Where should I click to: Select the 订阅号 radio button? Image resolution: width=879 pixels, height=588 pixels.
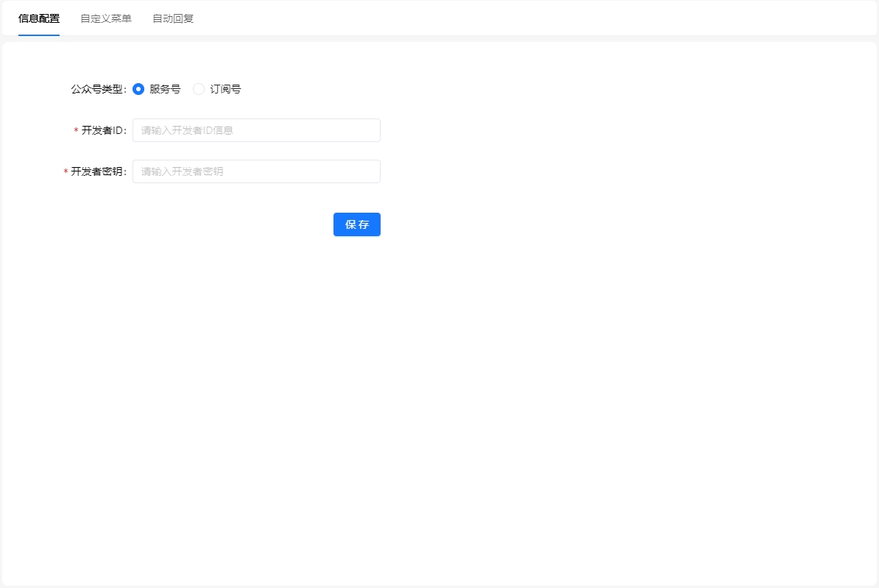pyautogui.click(x=198, y=88)
